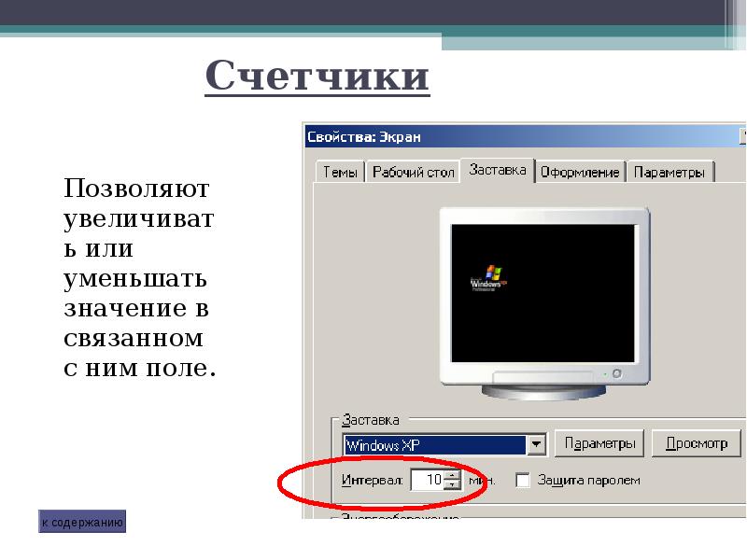Enable the Защита паролем checkbox

pos(523,480)
